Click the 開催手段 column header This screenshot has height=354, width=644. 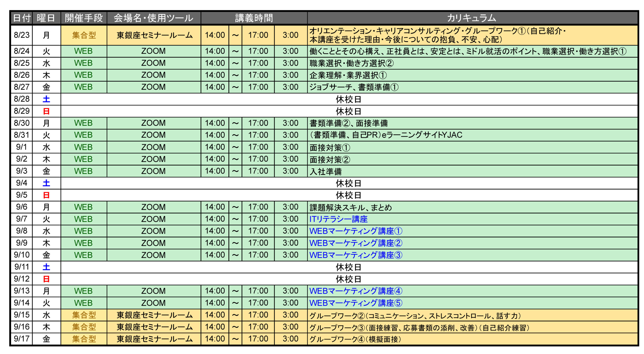[84, 18]
